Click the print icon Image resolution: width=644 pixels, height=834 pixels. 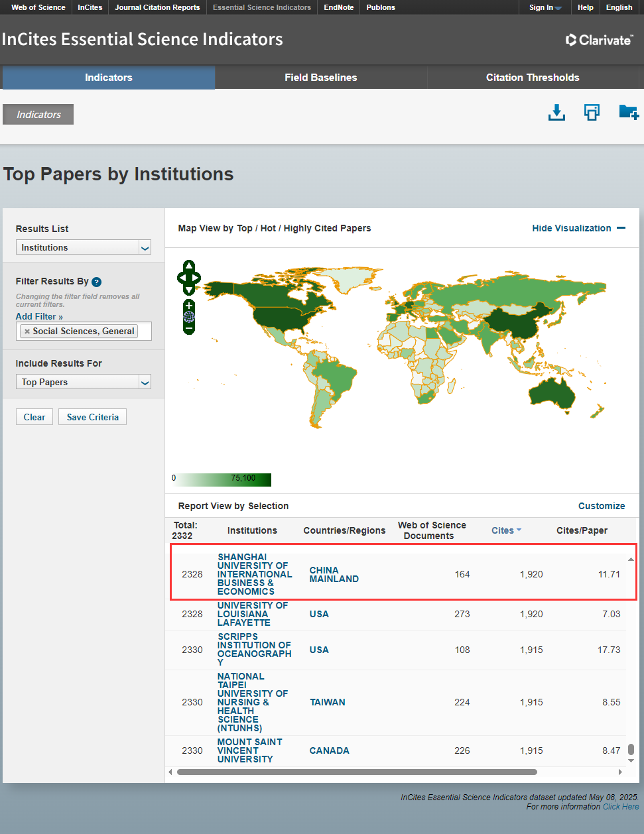click(x=592, y=113)
